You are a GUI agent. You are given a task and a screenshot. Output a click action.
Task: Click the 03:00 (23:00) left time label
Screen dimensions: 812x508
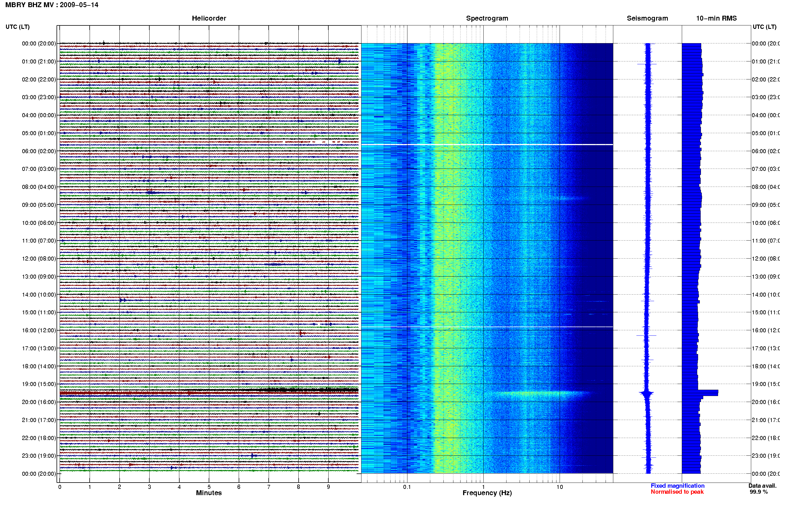click(x=39, y=97)
